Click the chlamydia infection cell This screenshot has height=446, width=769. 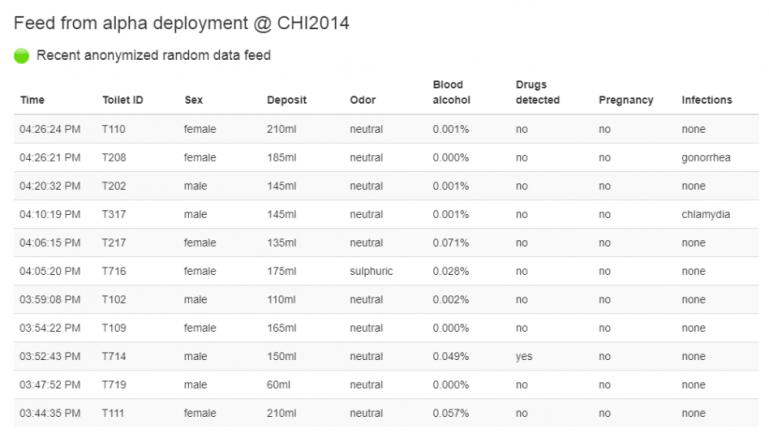[707, 214]
